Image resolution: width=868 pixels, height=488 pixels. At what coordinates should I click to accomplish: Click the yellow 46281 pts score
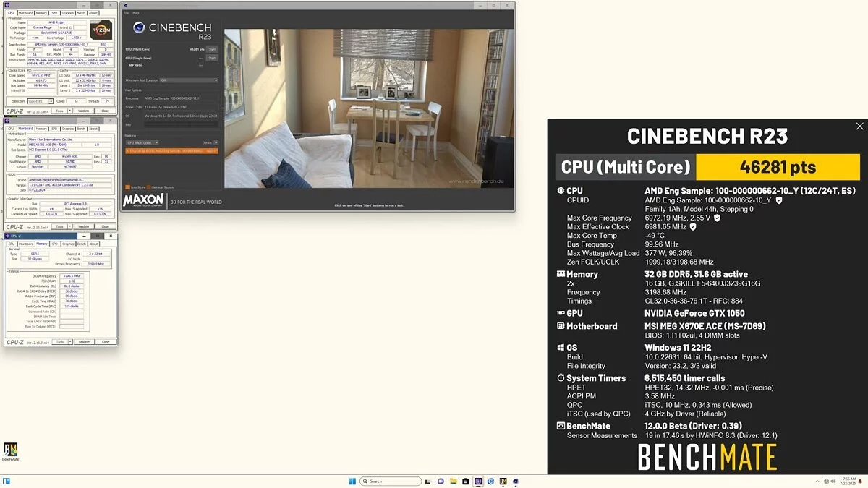tap(777, 167)
